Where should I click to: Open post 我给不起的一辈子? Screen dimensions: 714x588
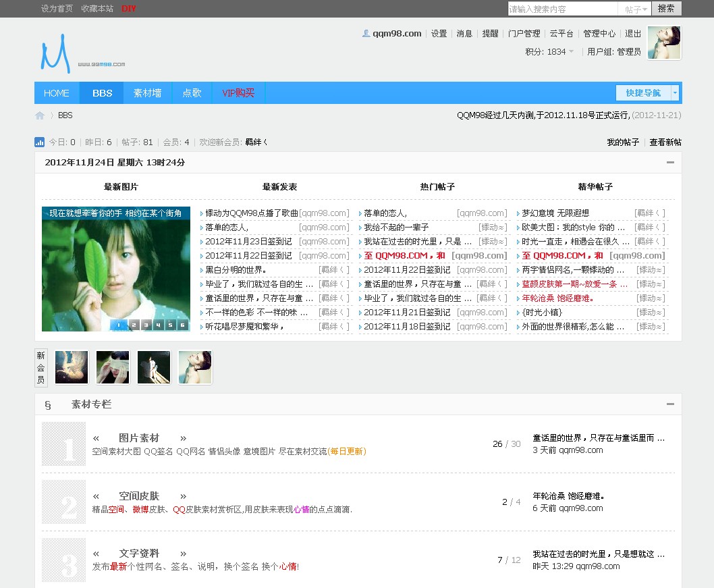(x=396, y=228)
